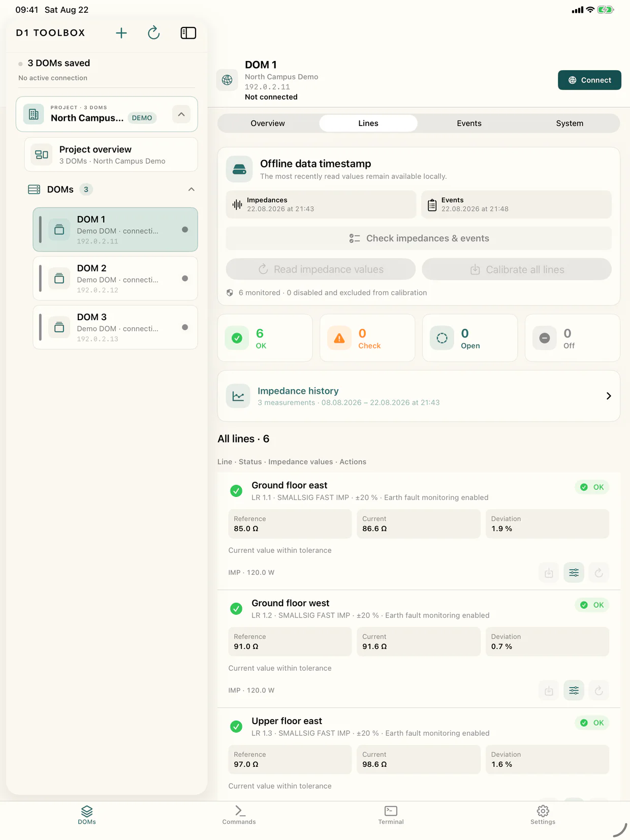Toggle the sidebar panel icon
This screenshot has width=630, height=840.
tap(188, 33)
